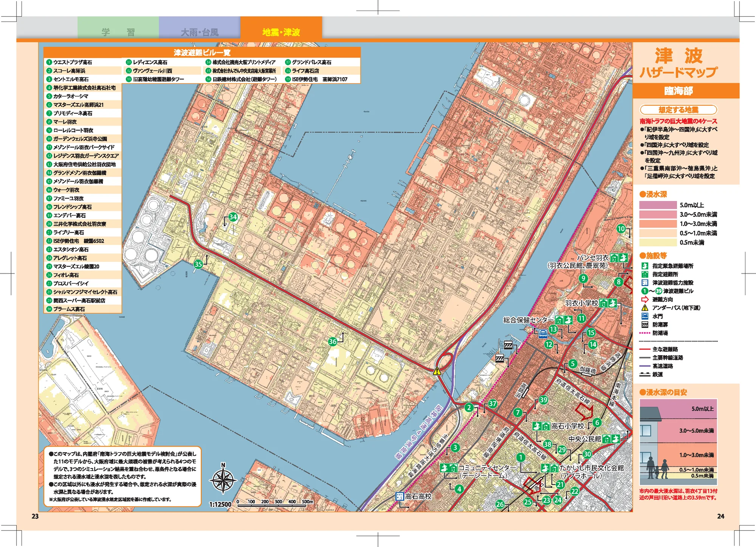Select the 中央公民館 map label
756x547 pixels.
coord(585,439)
